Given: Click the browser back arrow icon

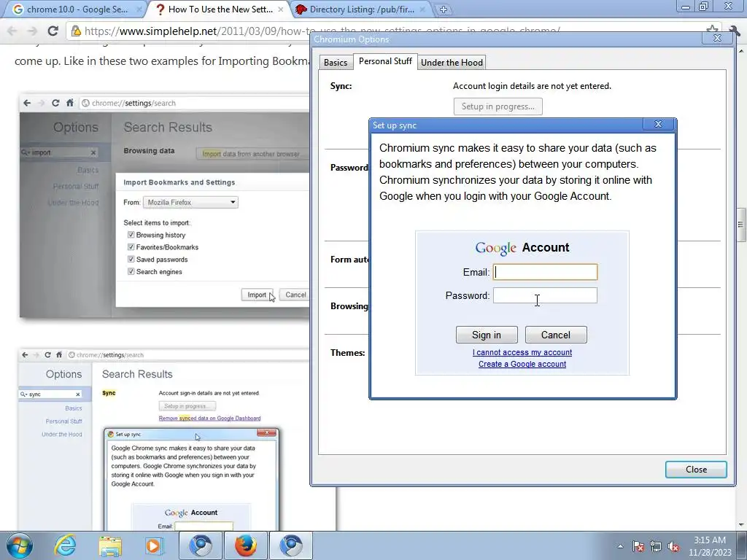Looking at the screenshot, I should coord(12,31).
